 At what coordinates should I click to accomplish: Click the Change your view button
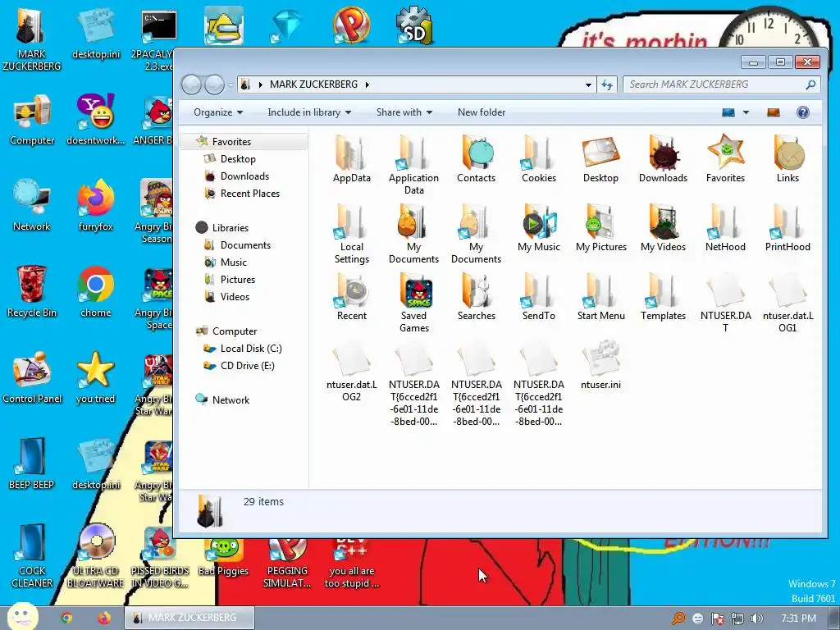point(728,112)
